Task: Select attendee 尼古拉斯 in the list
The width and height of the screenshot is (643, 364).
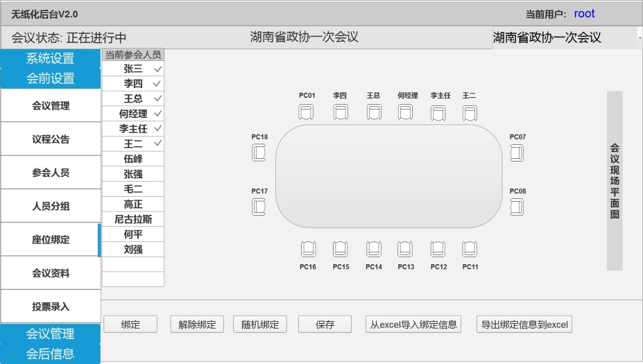Action: [x=133, y=219]
